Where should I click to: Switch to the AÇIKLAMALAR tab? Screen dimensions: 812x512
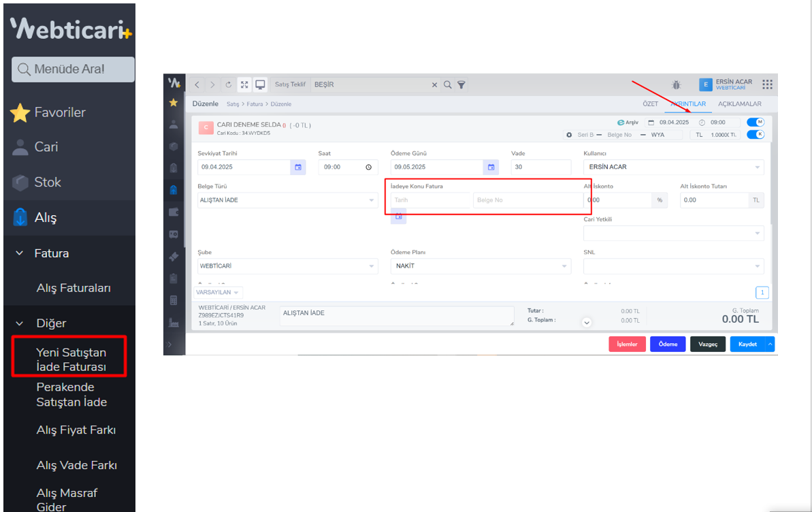(x=735, y=104)
